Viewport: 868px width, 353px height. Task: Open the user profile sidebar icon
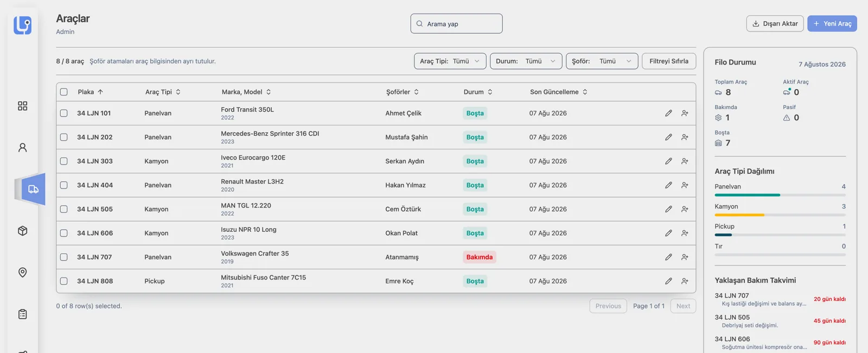(22, 147)
